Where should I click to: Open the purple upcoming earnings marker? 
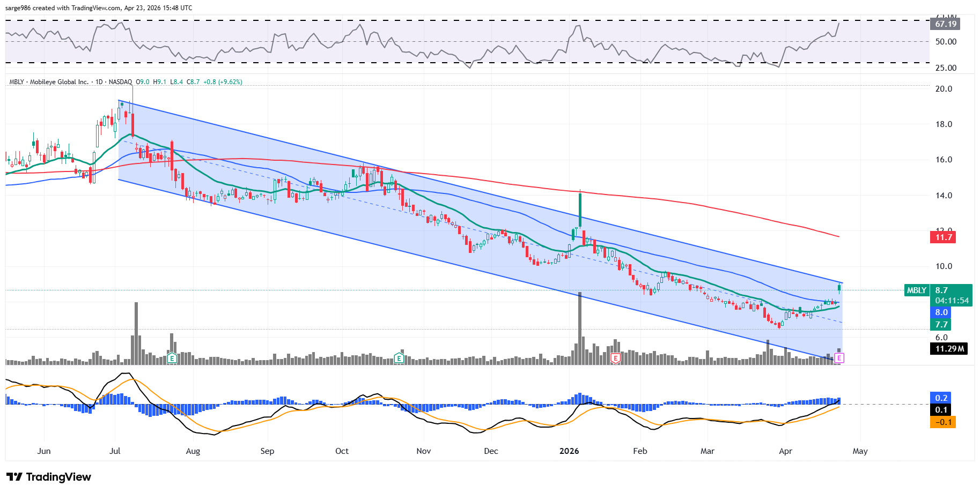coord(839,358)
